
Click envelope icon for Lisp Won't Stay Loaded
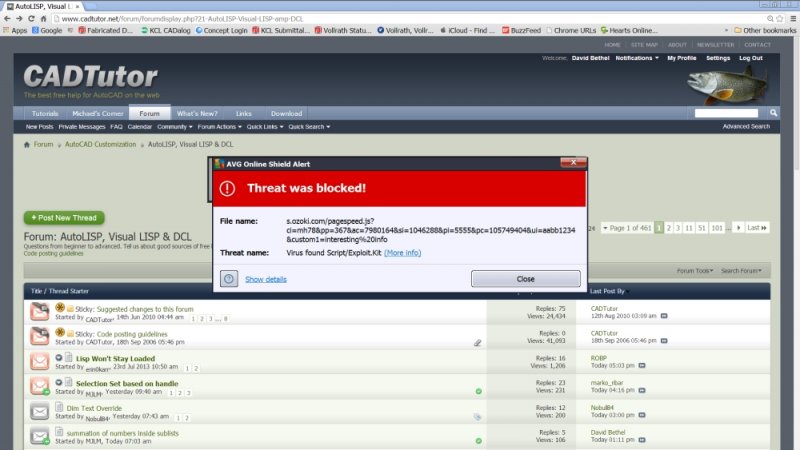pos(39,361)
